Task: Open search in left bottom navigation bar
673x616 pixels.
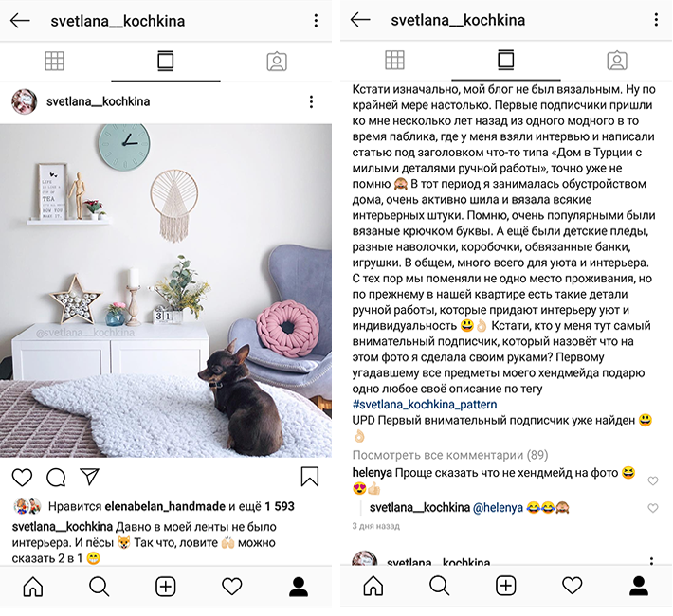Action: pos(100,587)
